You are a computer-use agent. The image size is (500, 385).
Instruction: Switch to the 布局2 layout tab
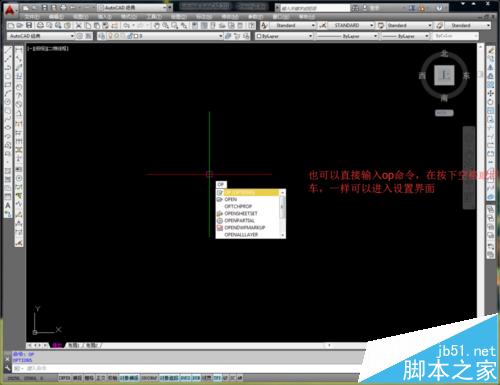(92, 345)
